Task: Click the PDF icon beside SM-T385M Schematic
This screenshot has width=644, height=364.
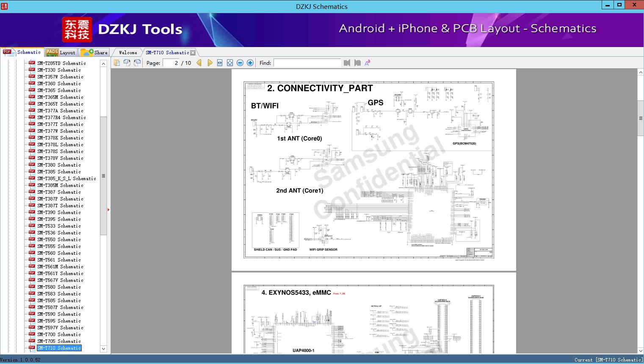Action: [x=32, y=185]
